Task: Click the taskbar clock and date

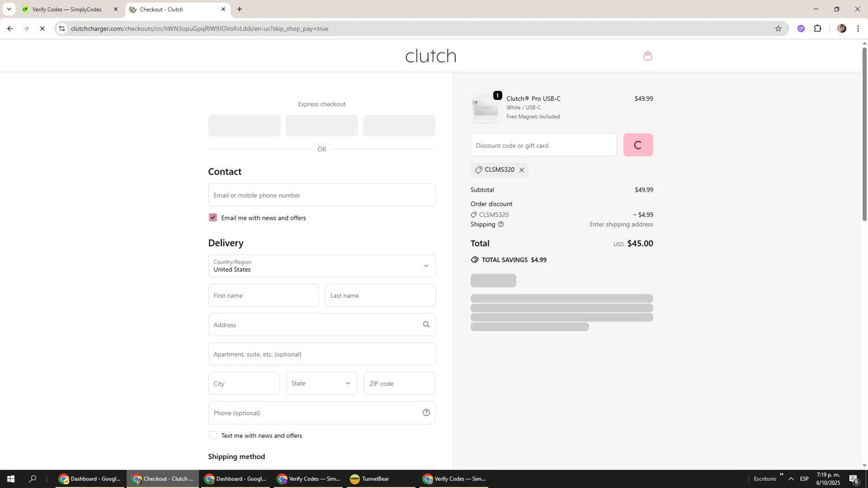Action: (828, 479)
